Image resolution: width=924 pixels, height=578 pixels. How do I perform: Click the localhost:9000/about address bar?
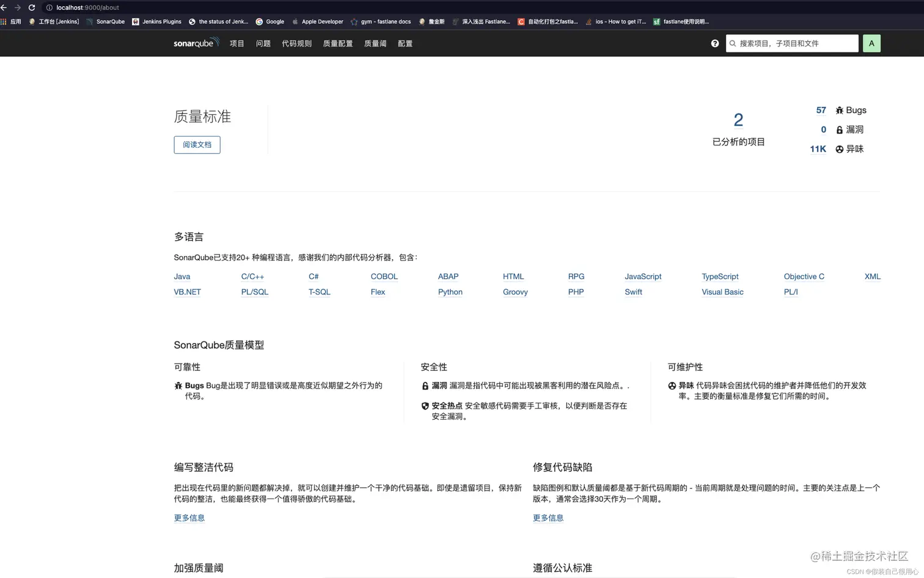tap(87, 7)
